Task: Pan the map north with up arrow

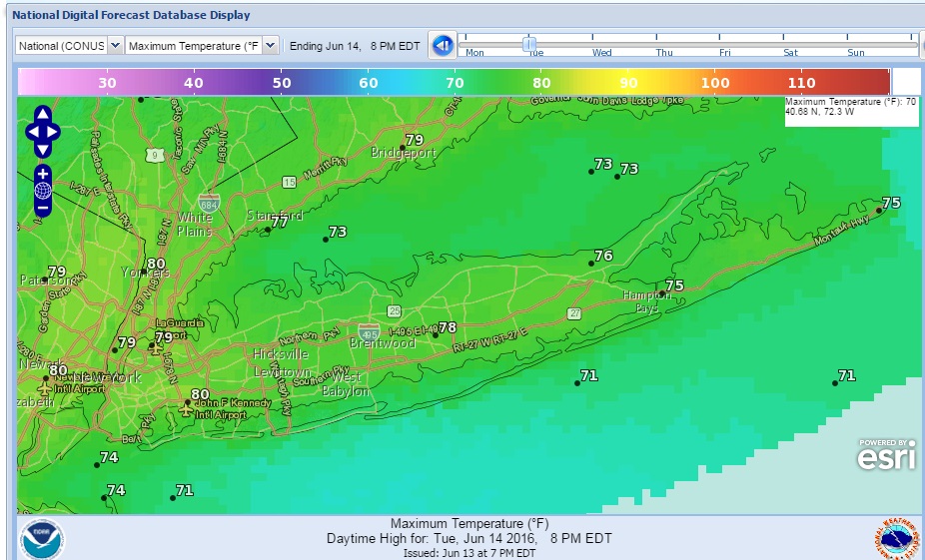Action: tap(42, 114)
